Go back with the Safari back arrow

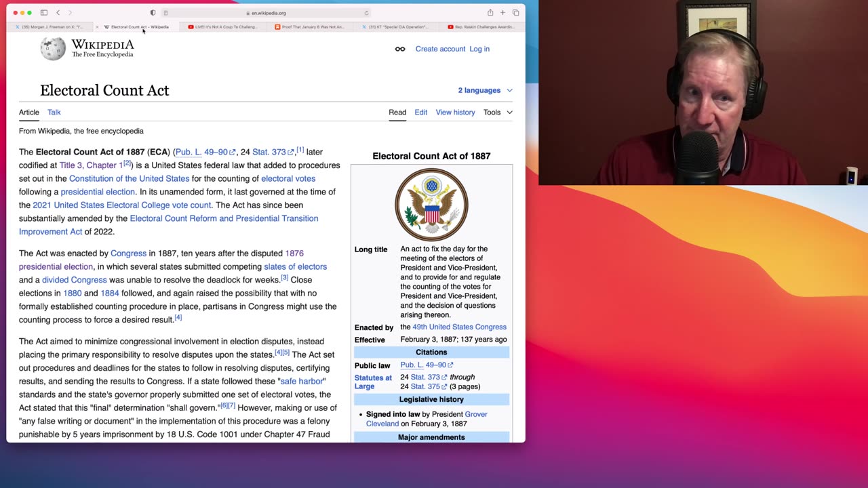pos(58,13)
